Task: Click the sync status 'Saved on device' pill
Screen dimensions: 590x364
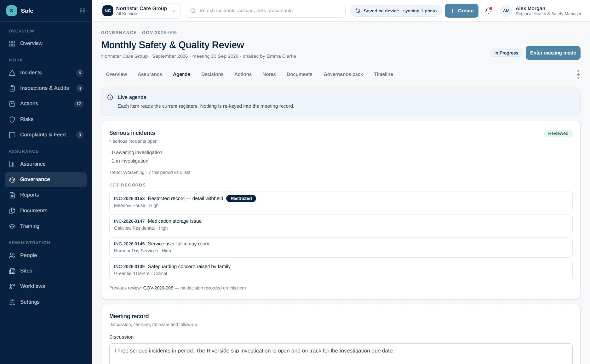Action: point(396,11)
